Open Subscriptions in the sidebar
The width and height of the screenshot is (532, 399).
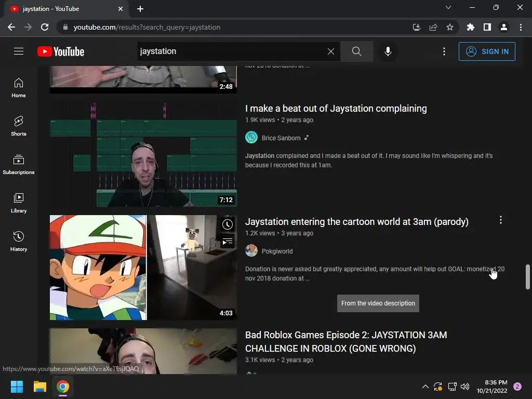19,164
